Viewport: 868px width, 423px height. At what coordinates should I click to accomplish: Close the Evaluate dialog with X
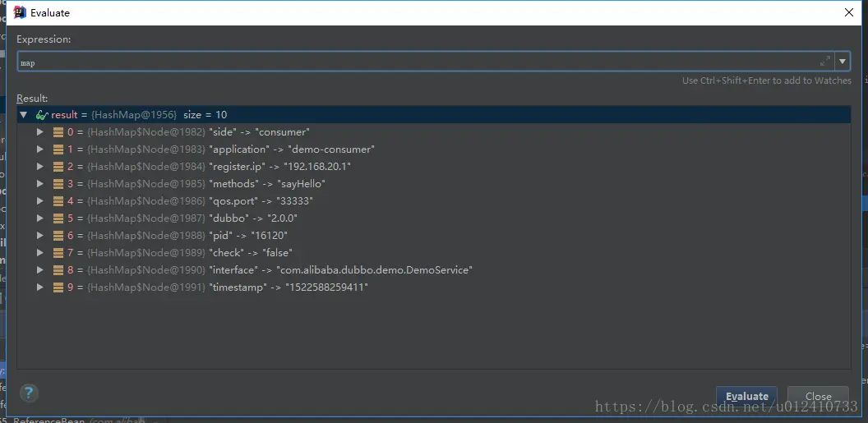coord(848,12)
